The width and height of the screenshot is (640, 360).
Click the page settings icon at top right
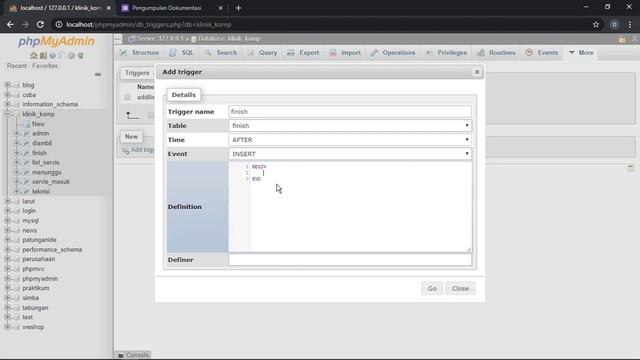tap(622, 39)
